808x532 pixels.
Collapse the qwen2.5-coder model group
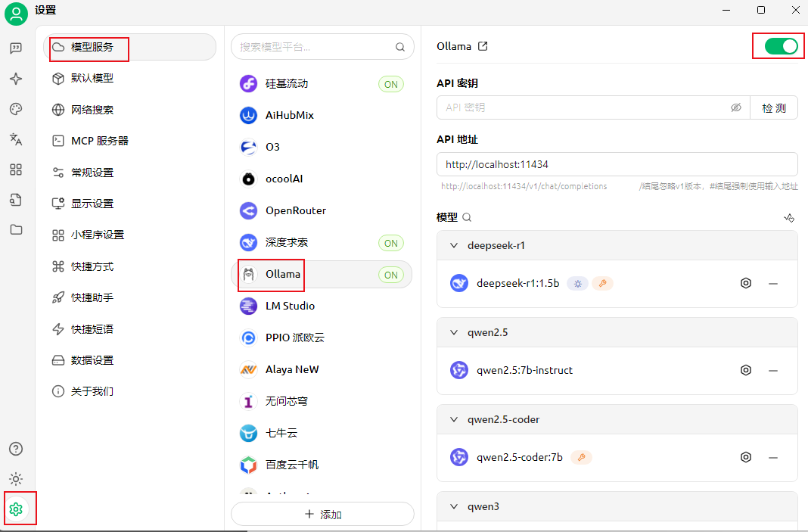point(453,419)
